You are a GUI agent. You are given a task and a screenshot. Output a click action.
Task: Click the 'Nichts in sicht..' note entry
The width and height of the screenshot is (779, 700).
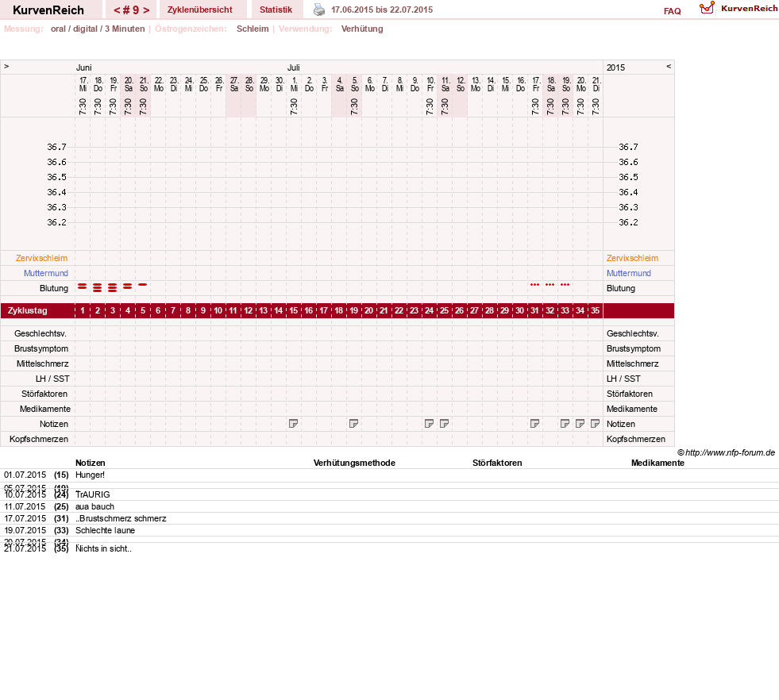click(x=103, y=548)
